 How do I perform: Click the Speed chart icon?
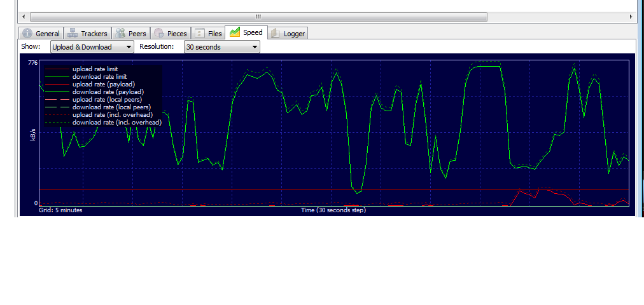(x=235, y=32)
